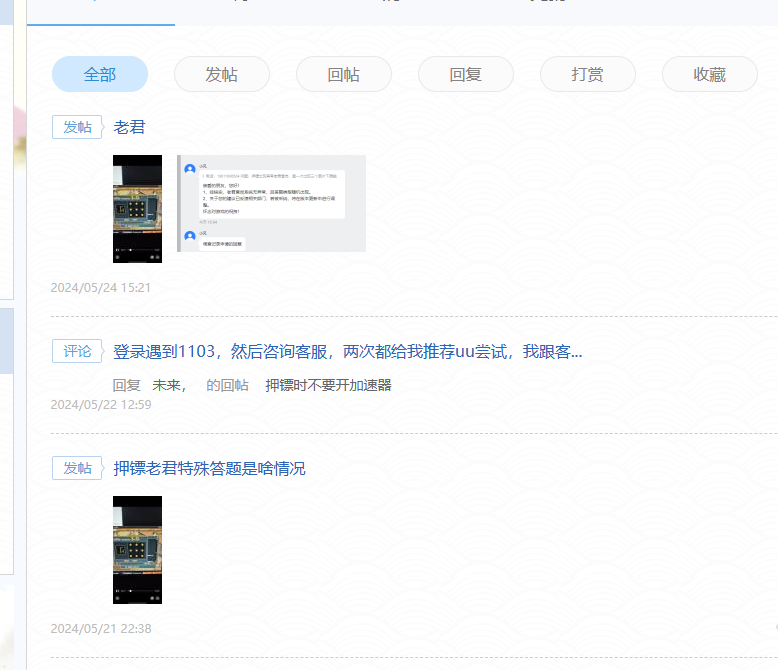Image resolution: width=778 pixels, height=670 pixels.
Task: View the 收藏 filter tab
Action: 709,74
